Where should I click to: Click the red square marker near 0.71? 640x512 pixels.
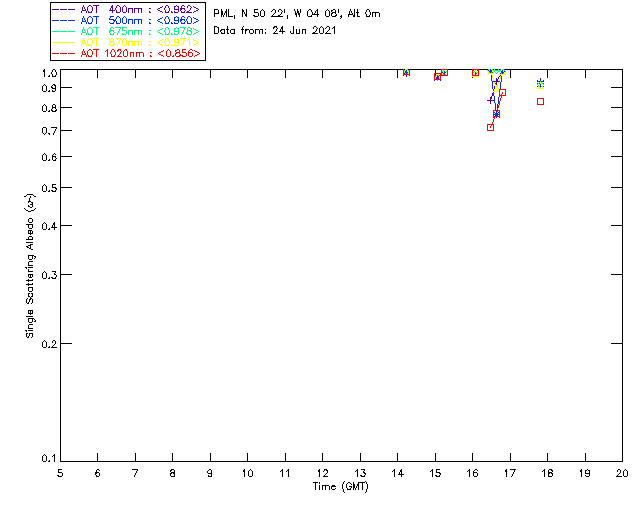(x=491, y=127)
